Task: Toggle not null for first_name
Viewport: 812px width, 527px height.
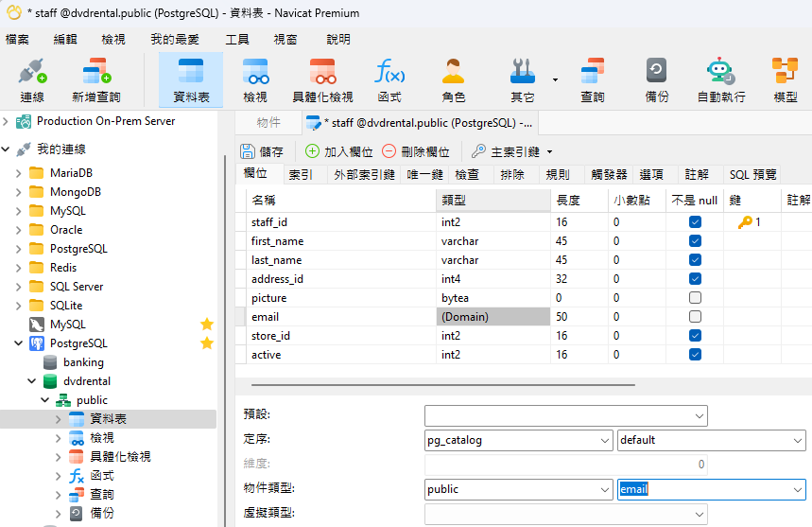Action: (695, 241)
